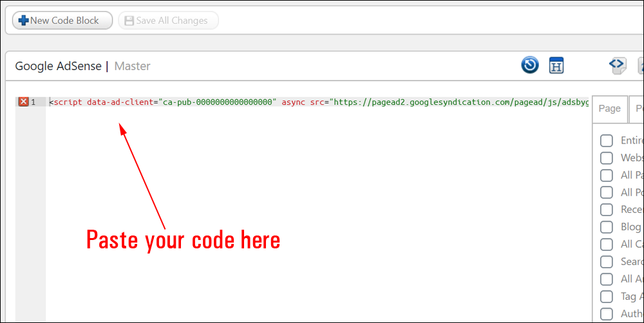The height and width of the screenshot is (323, 644).
Task: Toggle the All Po checkbox
Action: click(606, 192)
